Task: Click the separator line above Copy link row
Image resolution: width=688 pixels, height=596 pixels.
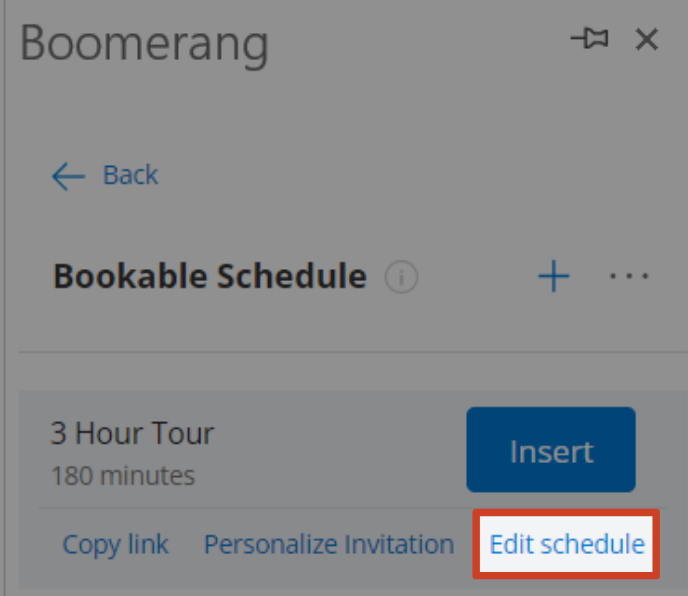Action: click(353, 508)
